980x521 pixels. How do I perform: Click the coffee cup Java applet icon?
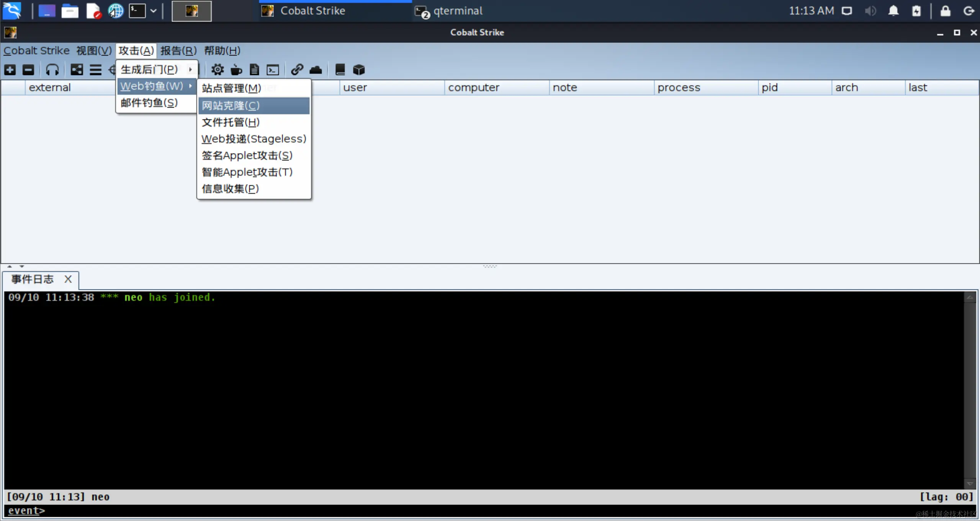pyautogui.click(x=236, y=70)
